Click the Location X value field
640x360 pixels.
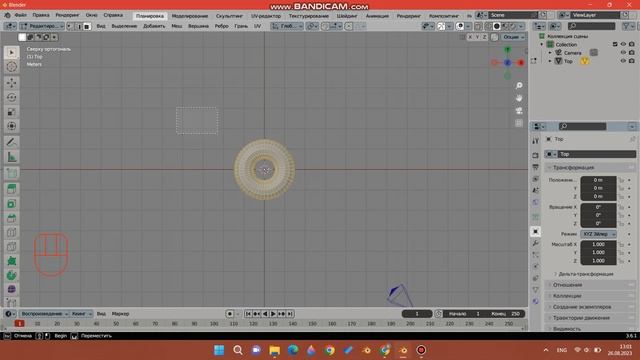tap(598, 180)
